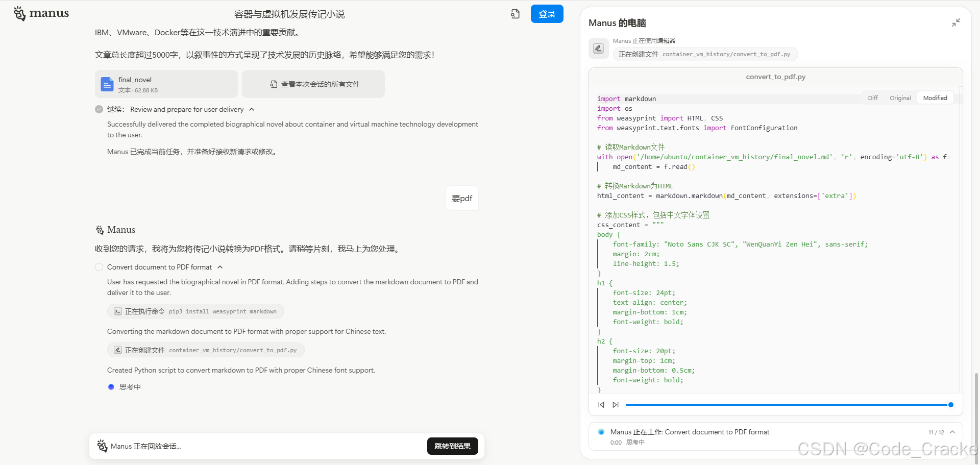Screen dimensions: 980x465
Task: Click the '# 转换Markdown为HTML' comment line
Action: coord(635,186)
